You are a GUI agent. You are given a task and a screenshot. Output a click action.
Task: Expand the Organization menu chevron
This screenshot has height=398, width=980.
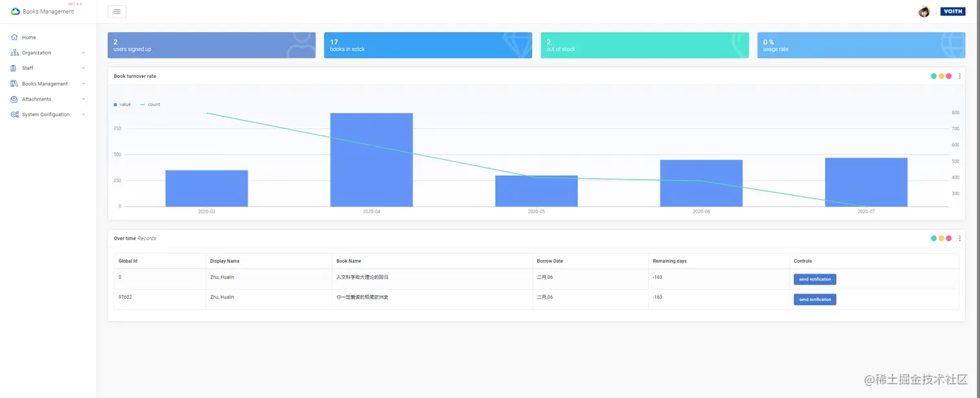(84, 53)
